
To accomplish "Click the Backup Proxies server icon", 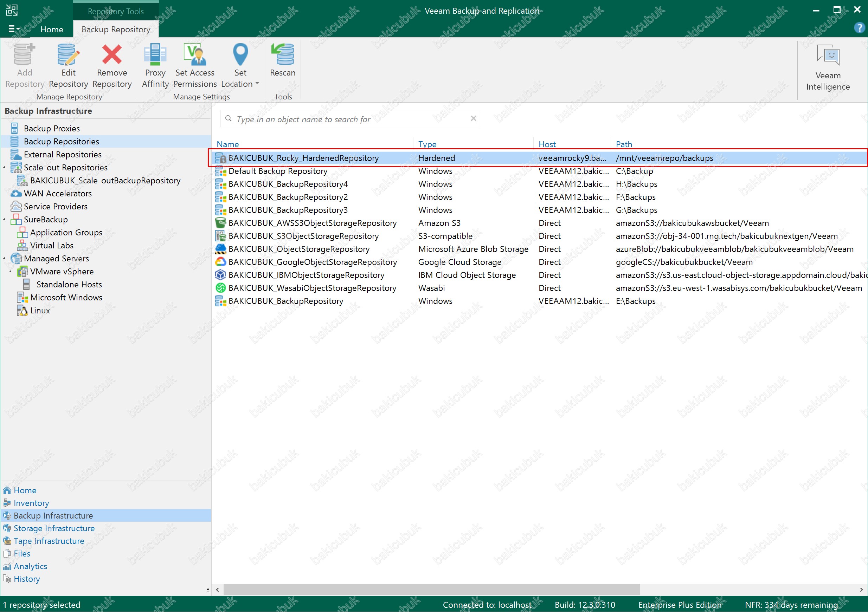I will pyautogui.click(x=14, y=129).
